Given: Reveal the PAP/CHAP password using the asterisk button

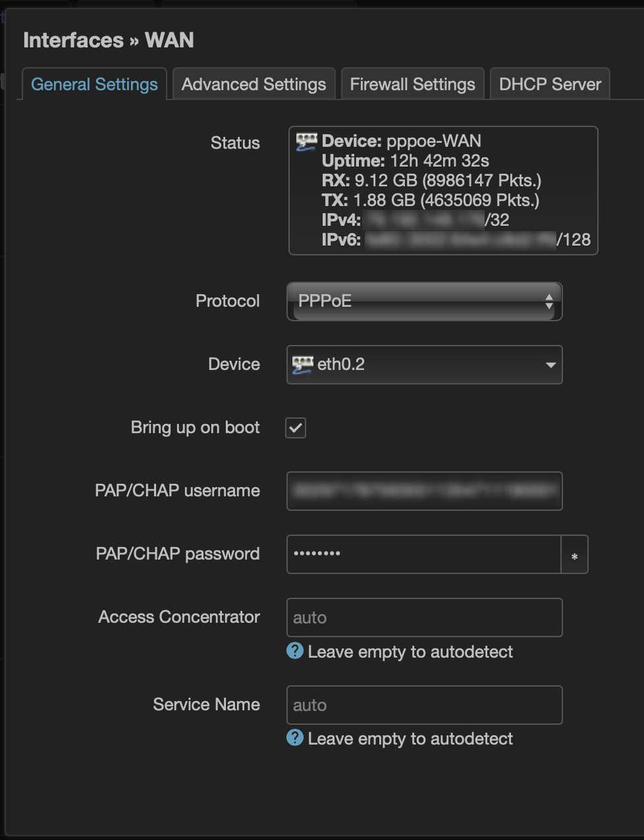Looking at the screenshot, I should pos(574,554).
